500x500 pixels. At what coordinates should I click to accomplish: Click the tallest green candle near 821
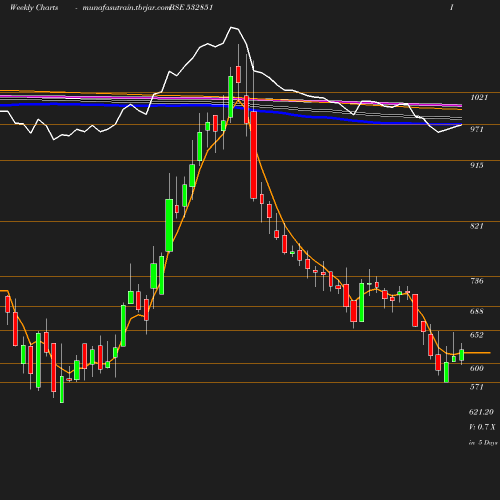169,225
